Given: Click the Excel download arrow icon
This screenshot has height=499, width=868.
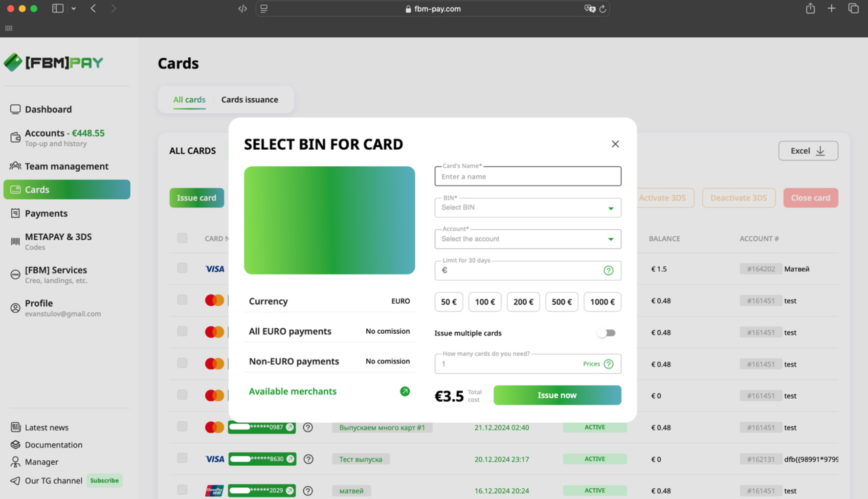Looking at the screenshot, I should [820, 151].
